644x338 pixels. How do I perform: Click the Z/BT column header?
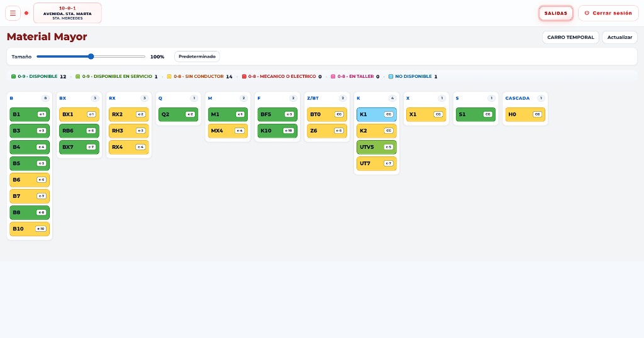(x=313, y=99)
